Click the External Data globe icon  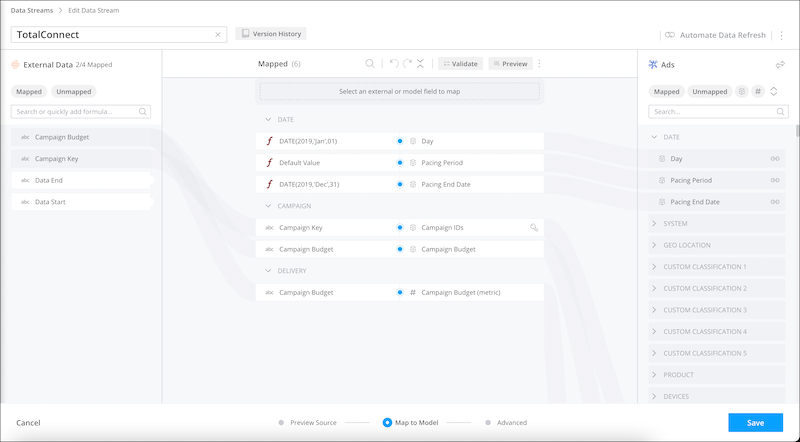pos(15,65)
